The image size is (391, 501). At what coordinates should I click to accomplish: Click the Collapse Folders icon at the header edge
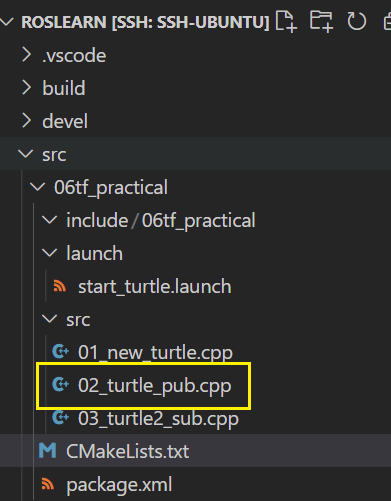[387, 22]
